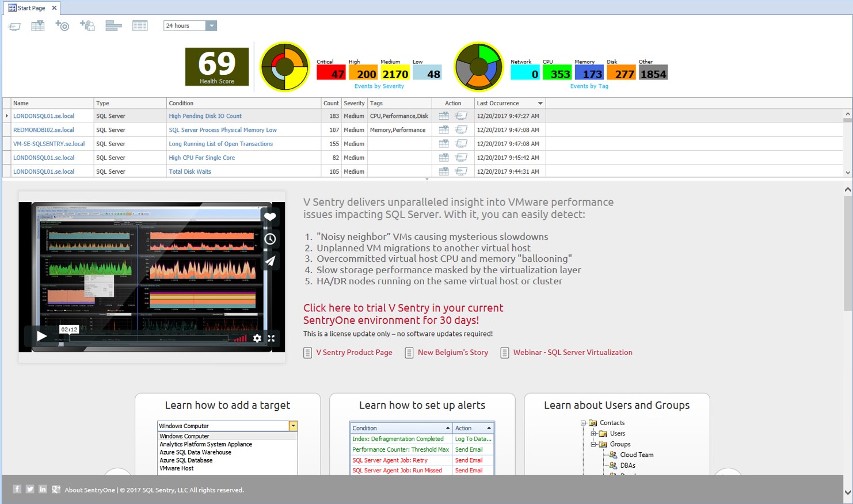Screen dimensions: 853x504
Task: Open the Total Disk Waits condition
Action: pyautogui.click(x=190, y=171)
